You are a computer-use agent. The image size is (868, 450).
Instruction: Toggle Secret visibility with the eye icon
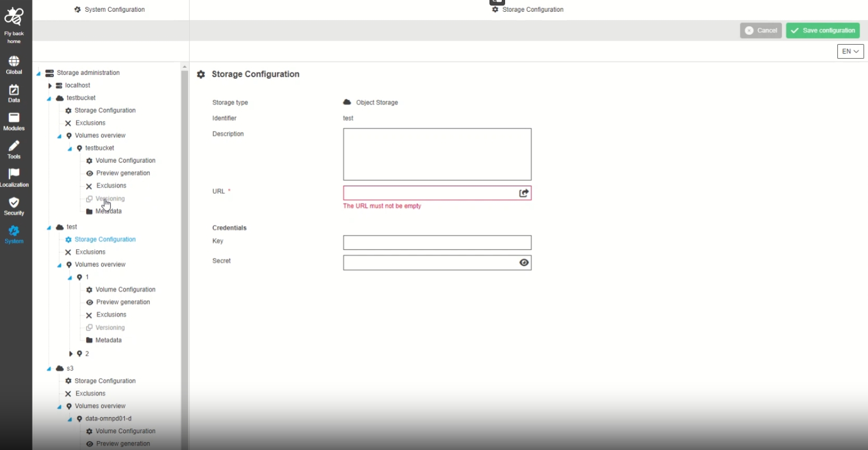click(524, 262)
